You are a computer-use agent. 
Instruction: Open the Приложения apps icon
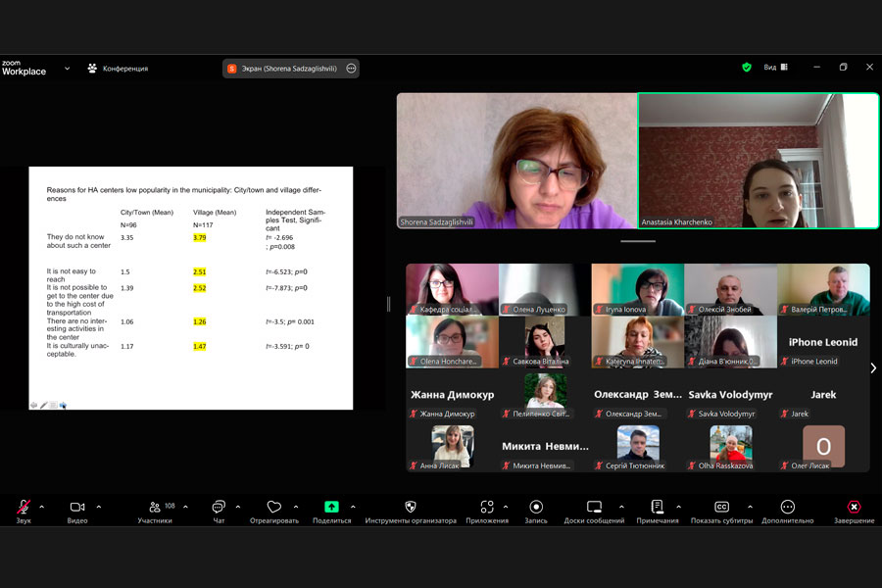click(x=487, y=507)
